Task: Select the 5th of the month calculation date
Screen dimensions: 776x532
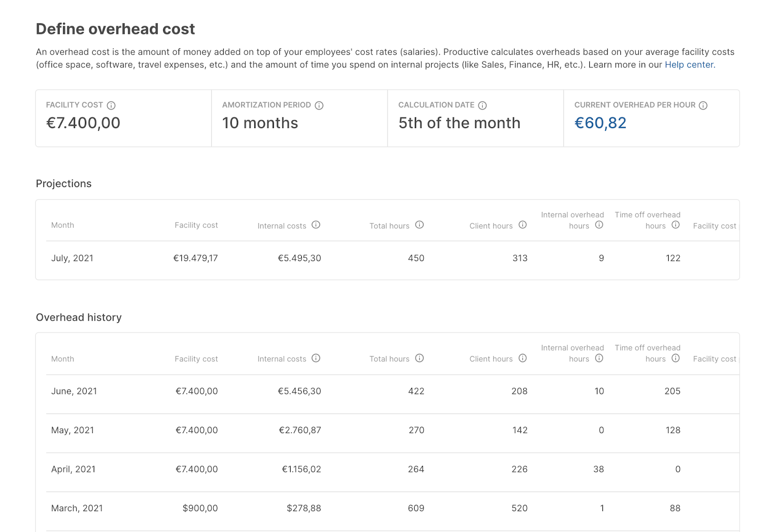Action: 459,123
